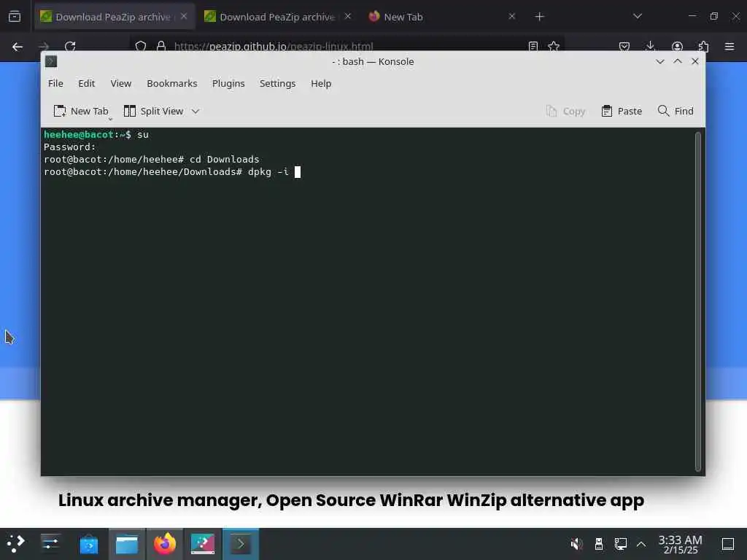Click the muted volume tray icon
Screen dimensions: 747x560
[x=576, y=544]
